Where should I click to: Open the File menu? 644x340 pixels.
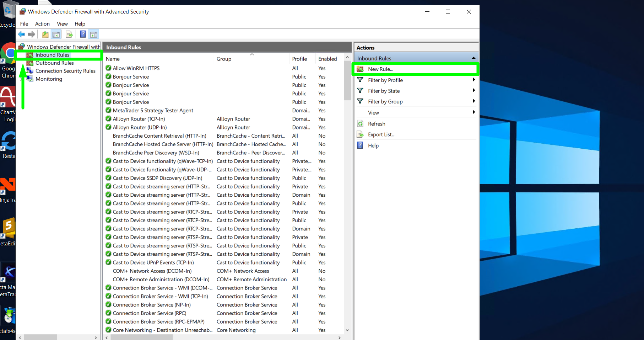24,24
